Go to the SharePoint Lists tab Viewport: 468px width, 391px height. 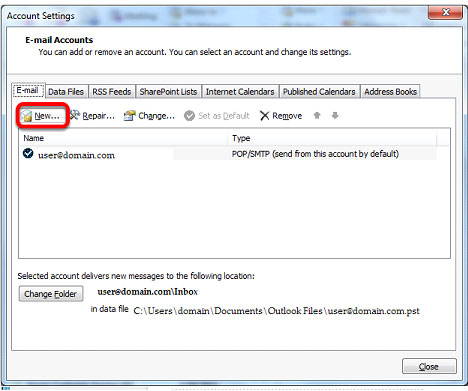pyautogui.click(x=168, y=92)
